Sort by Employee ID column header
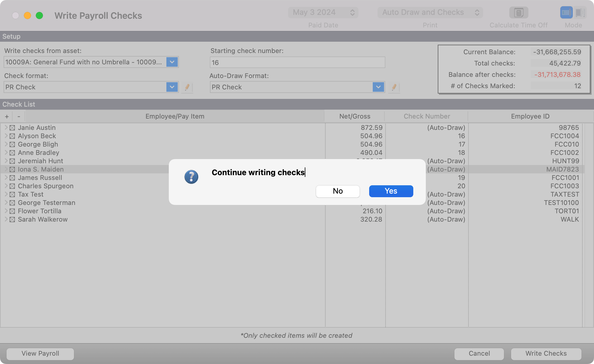The width and height of the screenshot is (594, 364). (530, 116)
